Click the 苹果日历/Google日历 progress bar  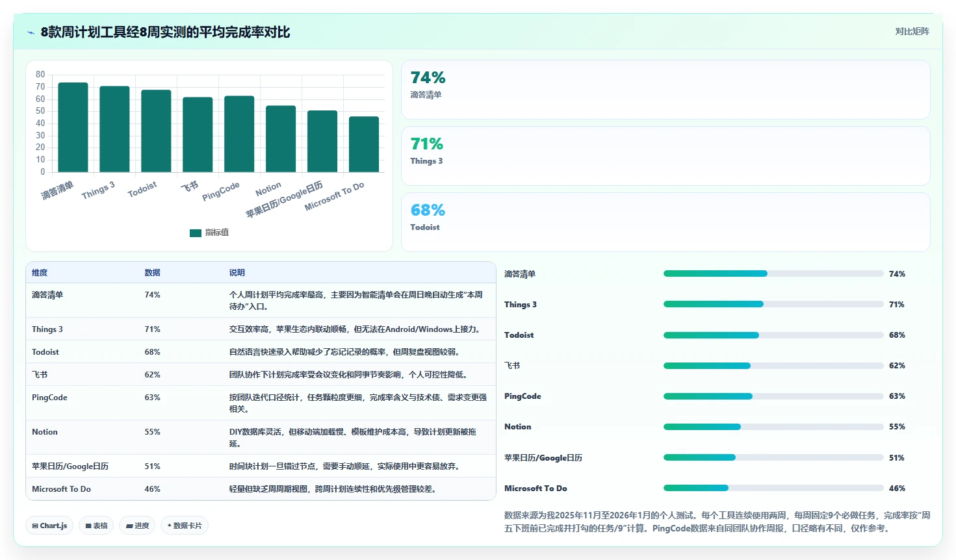773,457
